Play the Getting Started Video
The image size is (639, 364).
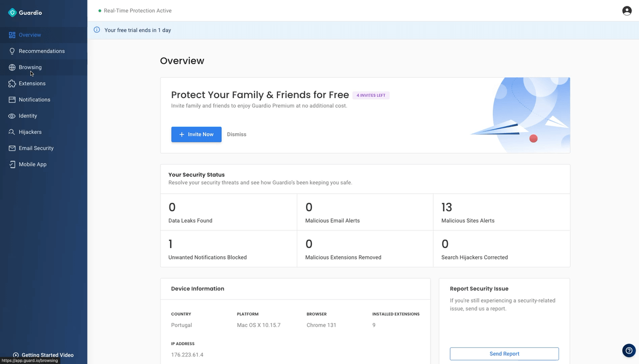[47, 355]
